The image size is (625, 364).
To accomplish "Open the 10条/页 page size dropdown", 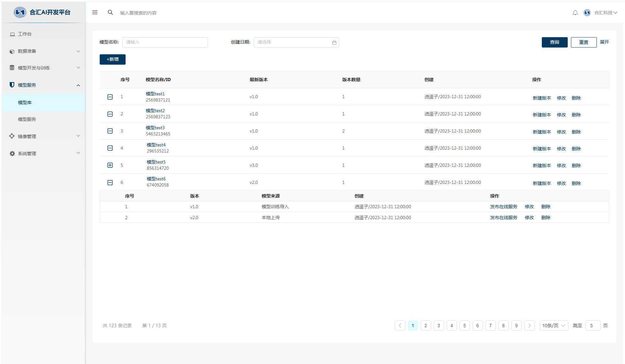I will pyautogui.click(x=554, y=326).
